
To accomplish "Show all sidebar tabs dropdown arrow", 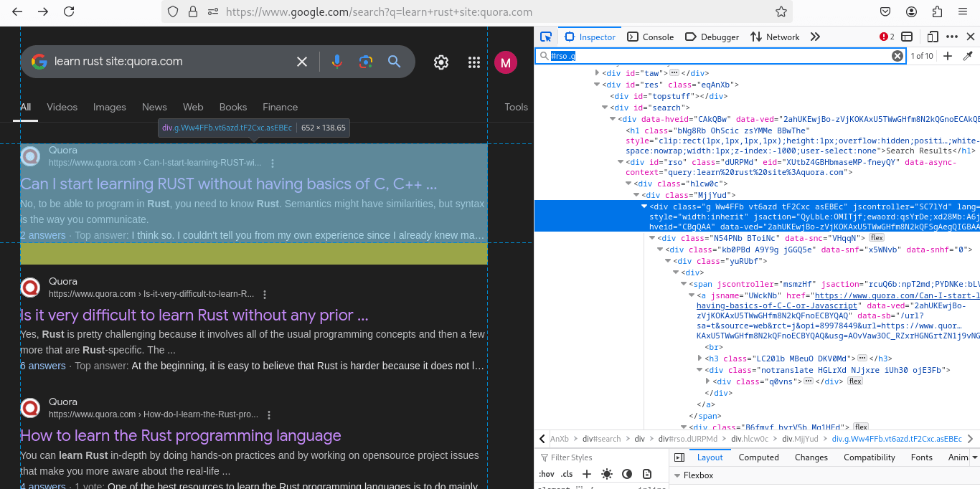I will click(974, 457).
